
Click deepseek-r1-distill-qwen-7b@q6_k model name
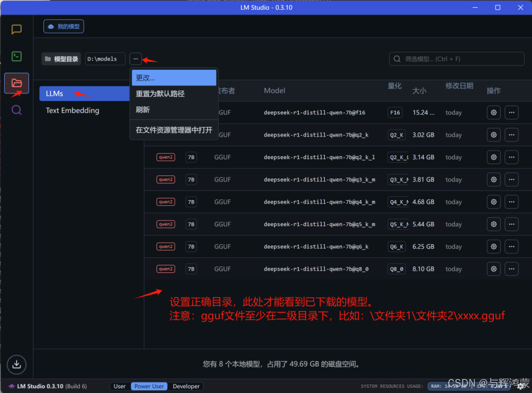click(316, 247)
